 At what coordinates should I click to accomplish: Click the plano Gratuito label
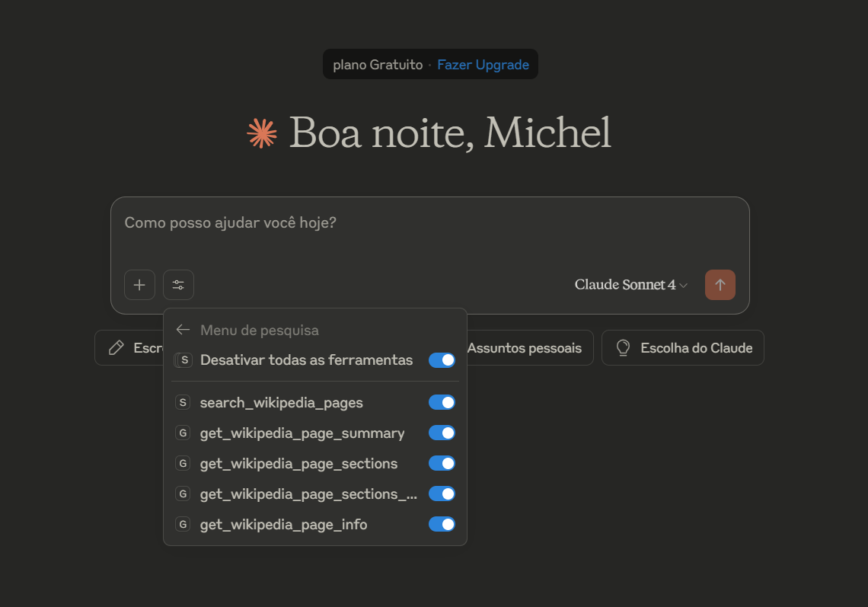(x=378, y=65)
